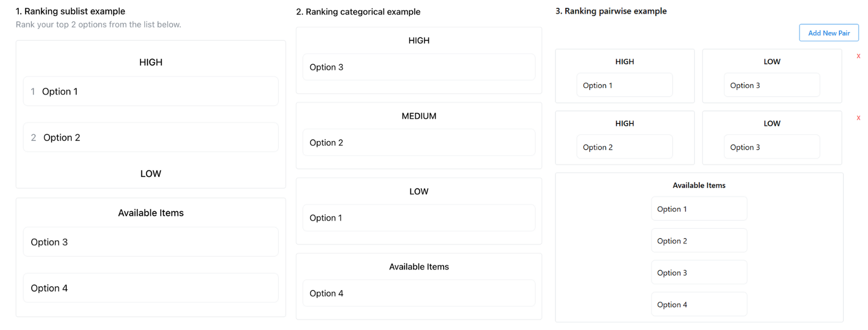Click Option 1 in pairwise Available Items
The height and width of the screenshot is (330, 868).
click(699, 208)
